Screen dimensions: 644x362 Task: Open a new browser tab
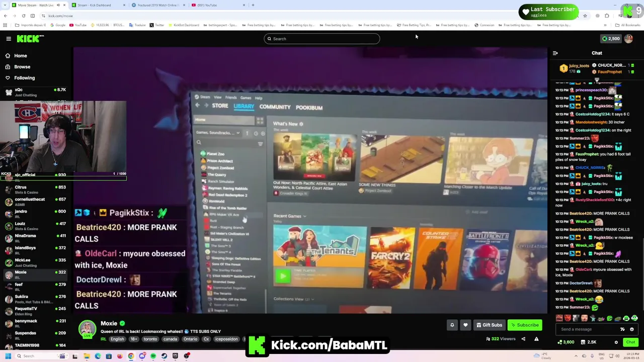tap(253, 5)
